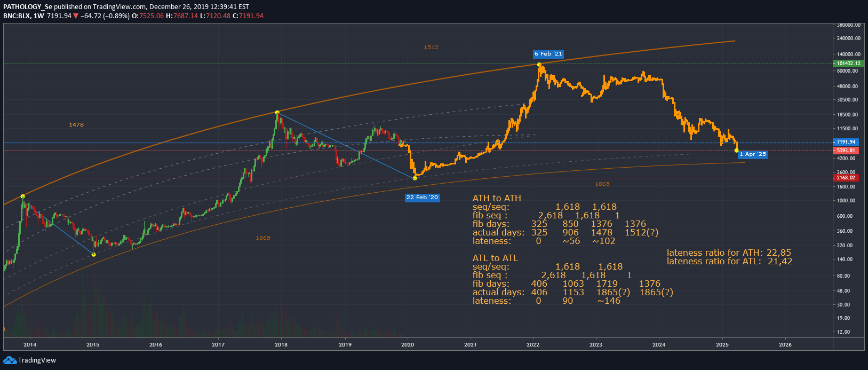Click the 380000.00 price axis label

[849, 25]
